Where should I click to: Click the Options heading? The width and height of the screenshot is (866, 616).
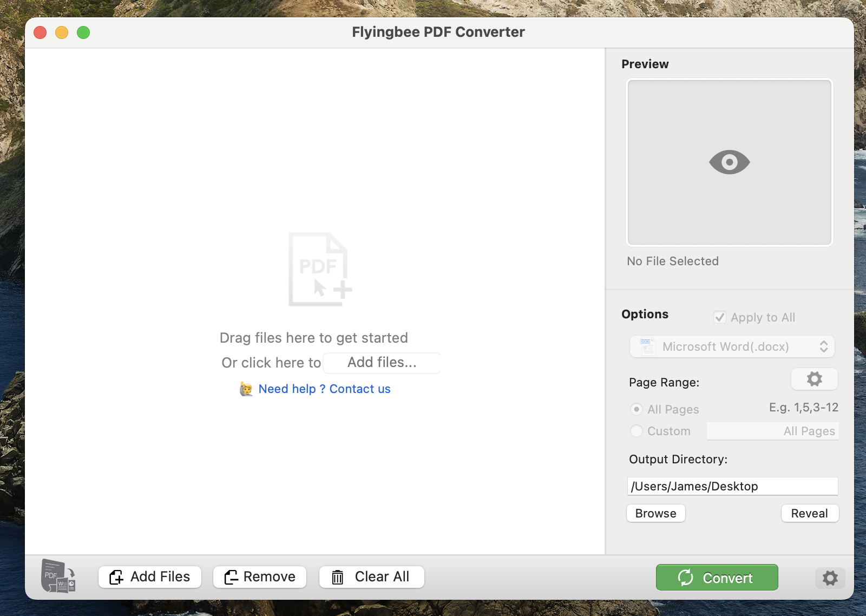pyautogui.click(x=645, y=314)
